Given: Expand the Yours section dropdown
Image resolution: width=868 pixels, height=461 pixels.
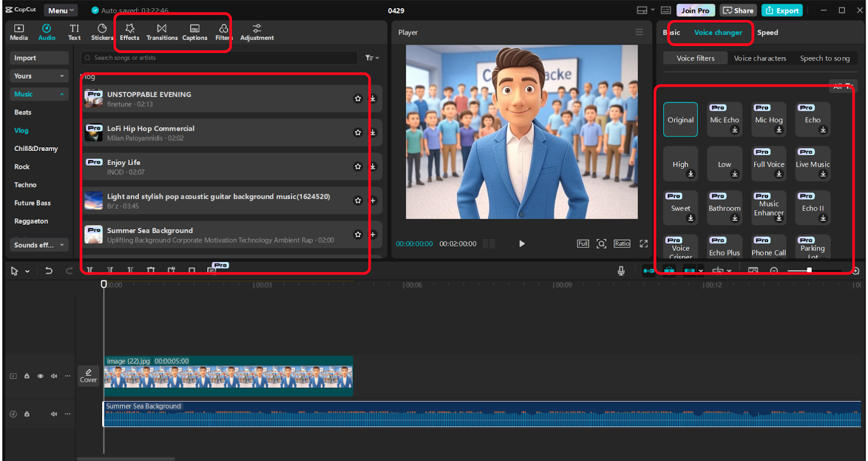Looking at the screenshot, I should 39,76.
